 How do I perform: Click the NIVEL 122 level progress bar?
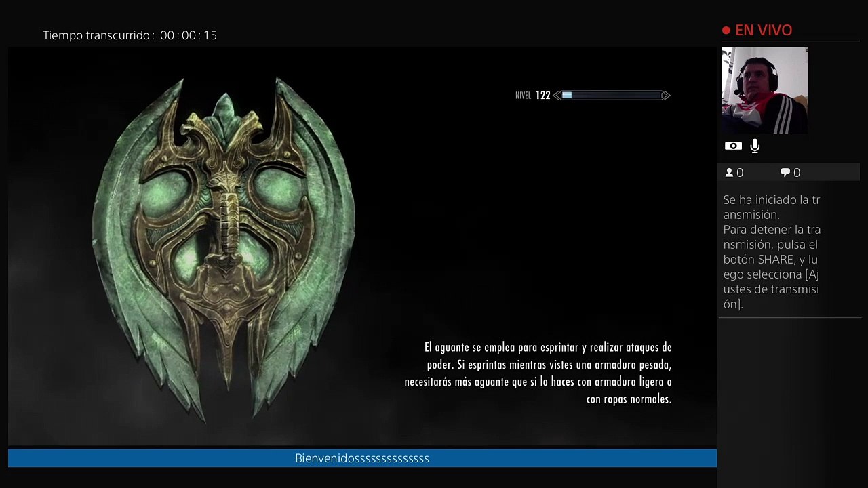(x=612, y=96)
